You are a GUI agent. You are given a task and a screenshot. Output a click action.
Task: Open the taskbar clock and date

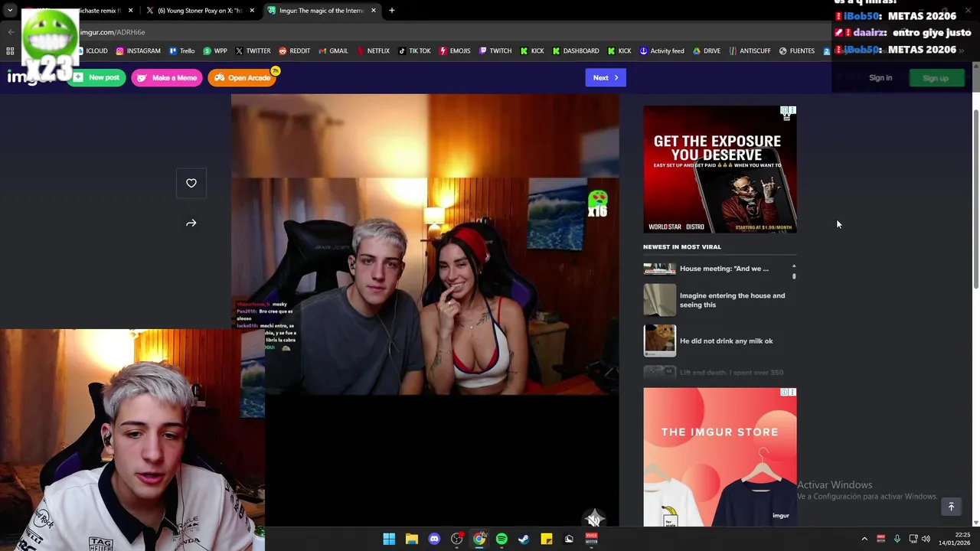954,539
